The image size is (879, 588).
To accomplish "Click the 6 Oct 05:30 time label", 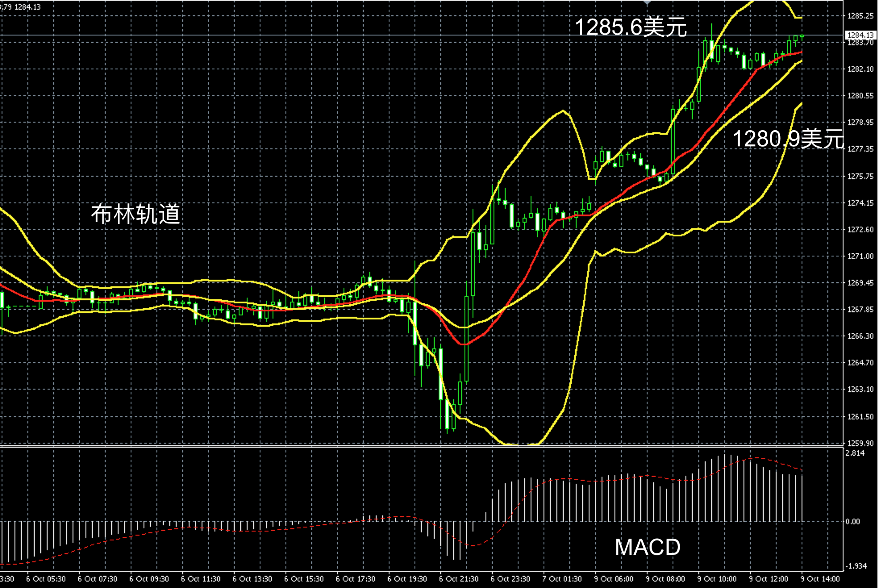I will 46,579.
